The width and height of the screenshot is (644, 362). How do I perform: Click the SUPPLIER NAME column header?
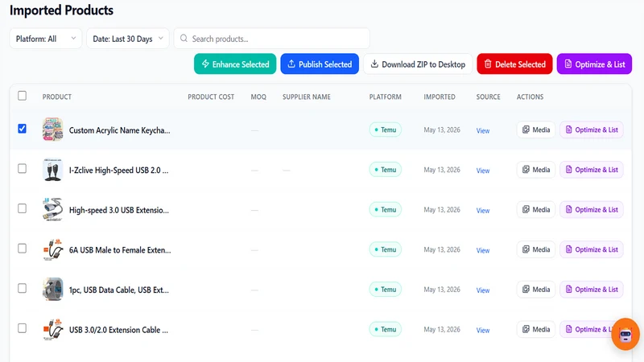coord(307,97)
